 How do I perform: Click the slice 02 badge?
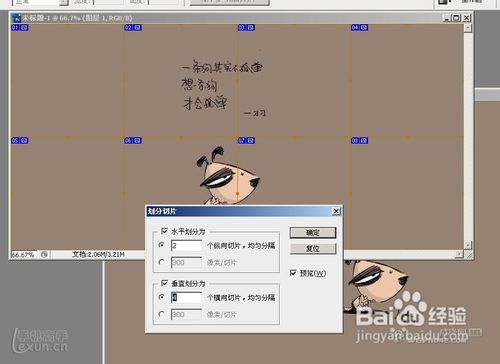(133, 27)
